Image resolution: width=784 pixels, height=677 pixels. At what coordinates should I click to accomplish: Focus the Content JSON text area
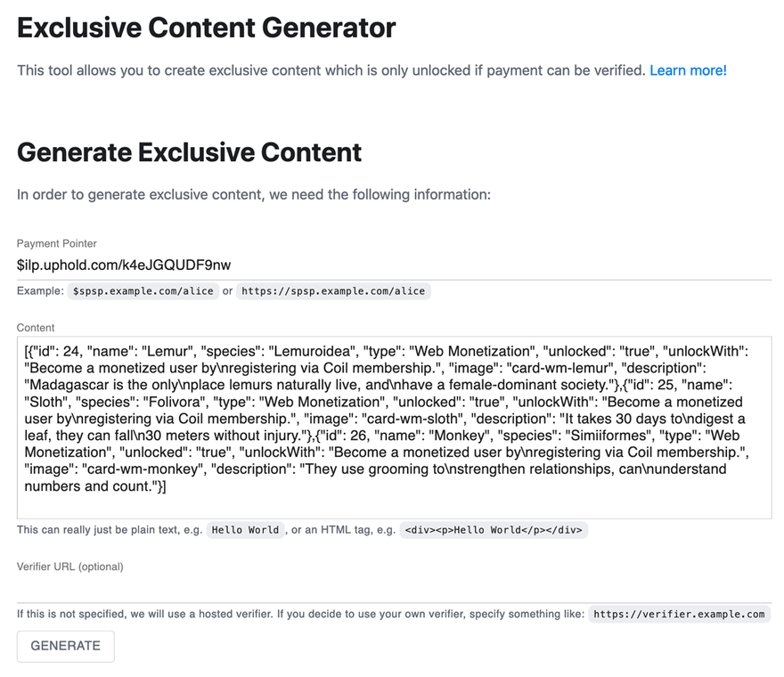394,428
